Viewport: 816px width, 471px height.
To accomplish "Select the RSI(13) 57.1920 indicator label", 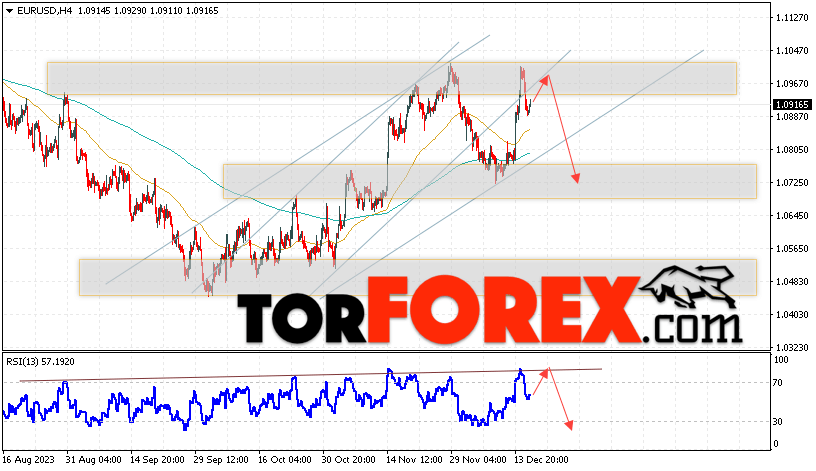I will click(41, 362).
